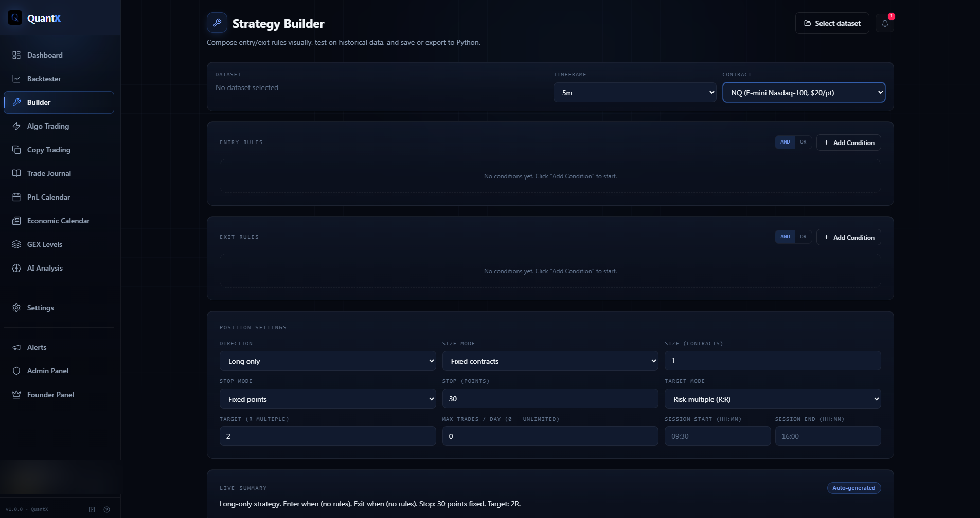Set Entry Rules logic to OR
Screen dimensions: 980x518
803,142
